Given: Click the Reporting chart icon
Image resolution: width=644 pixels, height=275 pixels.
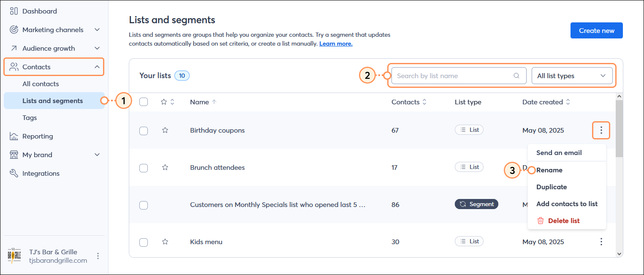Looking at the screenshot, I should pyautogui.click(x=14, y=136).
